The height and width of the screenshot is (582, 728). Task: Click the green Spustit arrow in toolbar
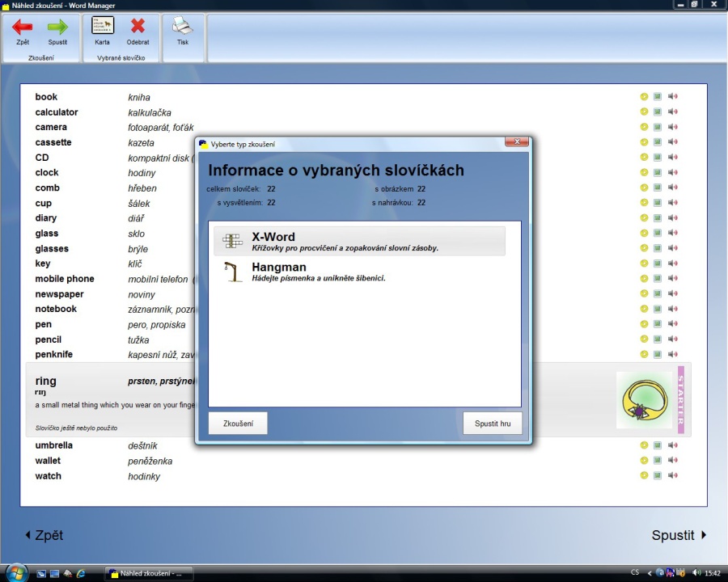(x=57, y=27)
